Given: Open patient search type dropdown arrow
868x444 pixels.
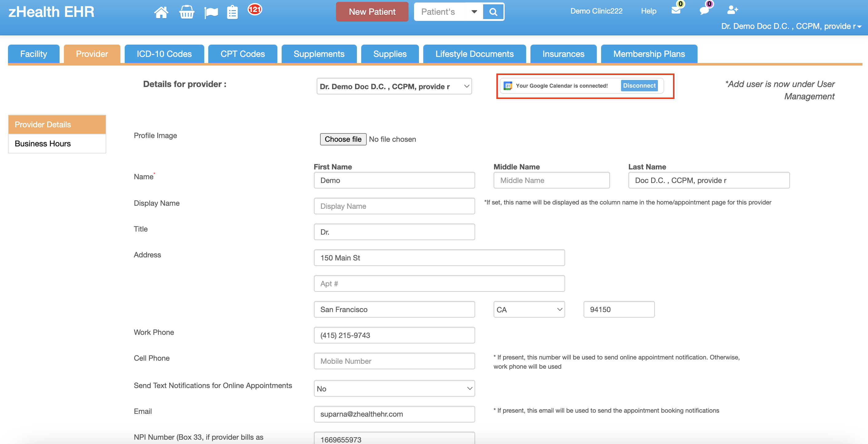Looking at the screenshot, I should [474, 12].
